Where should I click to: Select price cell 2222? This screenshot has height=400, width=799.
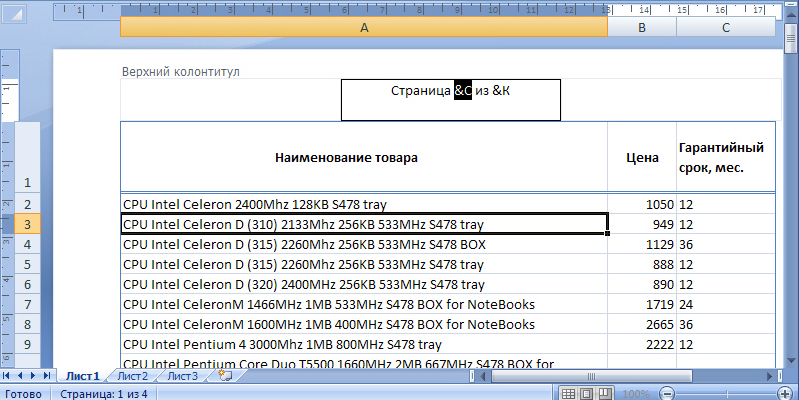642,344
